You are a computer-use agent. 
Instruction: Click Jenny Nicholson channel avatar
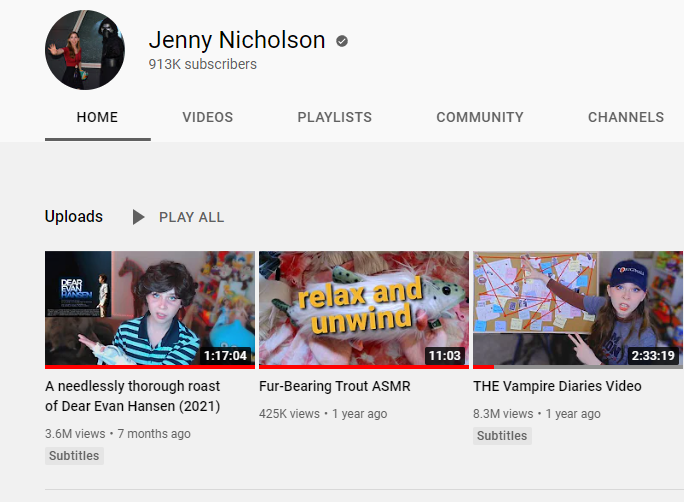tap(85, 50)
